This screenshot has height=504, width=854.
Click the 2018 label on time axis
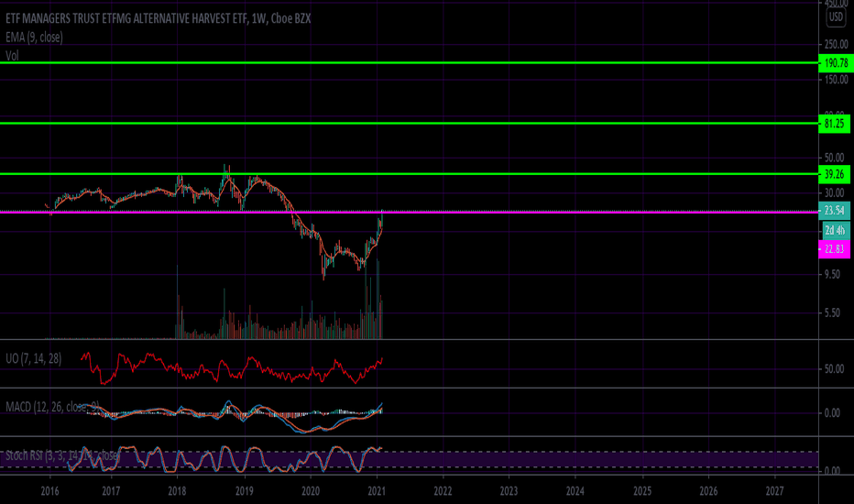[x=177, y=491]
